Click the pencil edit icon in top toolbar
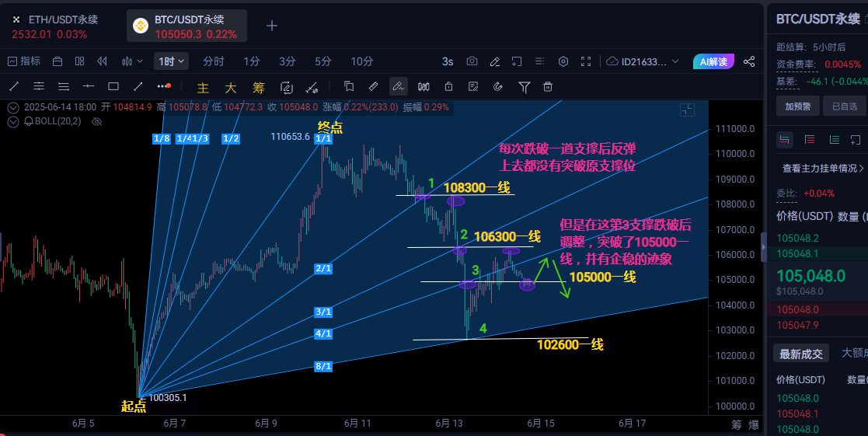 pos(495,61)
